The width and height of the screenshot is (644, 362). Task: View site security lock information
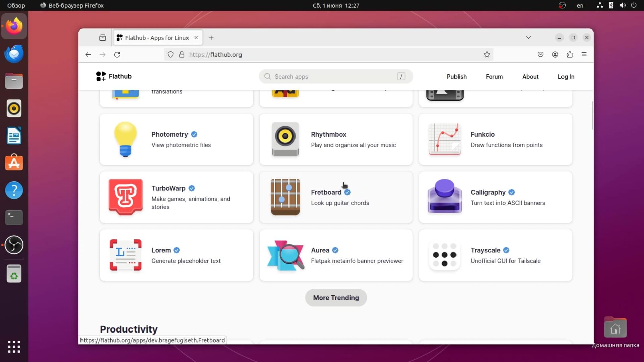(182, 55)
